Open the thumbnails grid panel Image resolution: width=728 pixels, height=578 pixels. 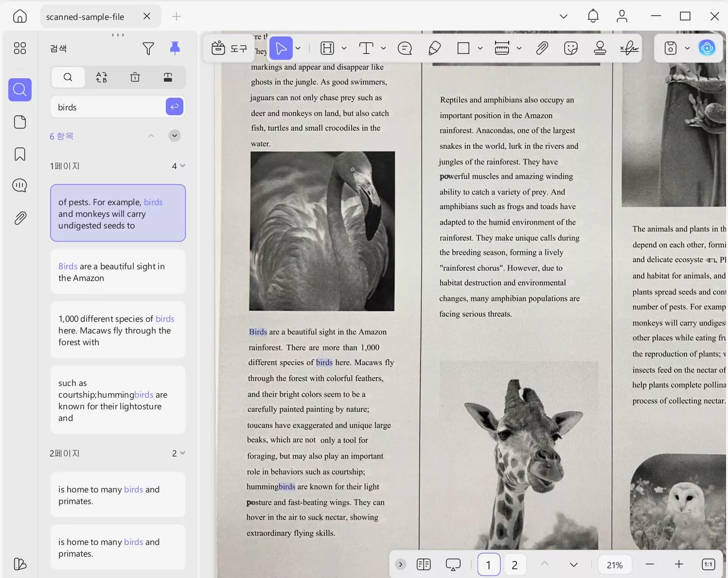20,48
